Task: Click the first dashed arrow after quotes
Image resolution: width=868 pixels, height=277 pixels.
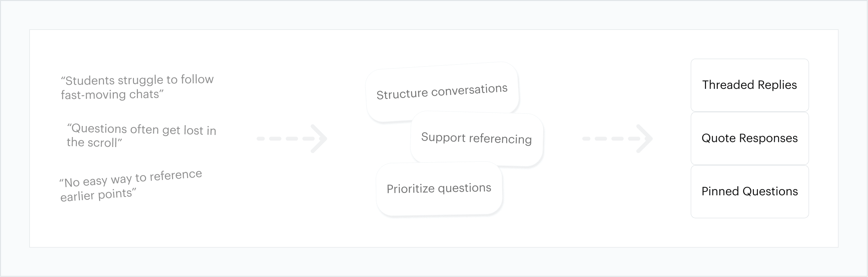Action: coord(292,139)
